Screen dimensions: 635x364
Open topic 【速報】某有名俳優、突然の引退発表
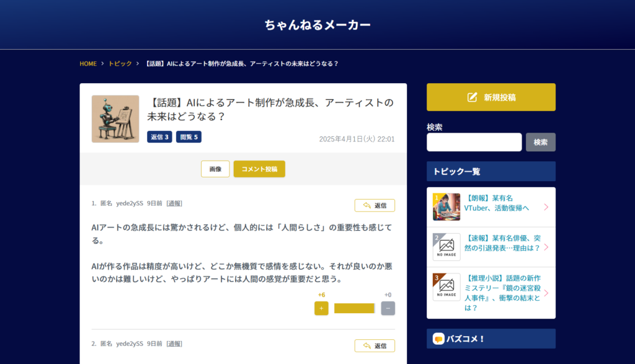coord(502,243)
